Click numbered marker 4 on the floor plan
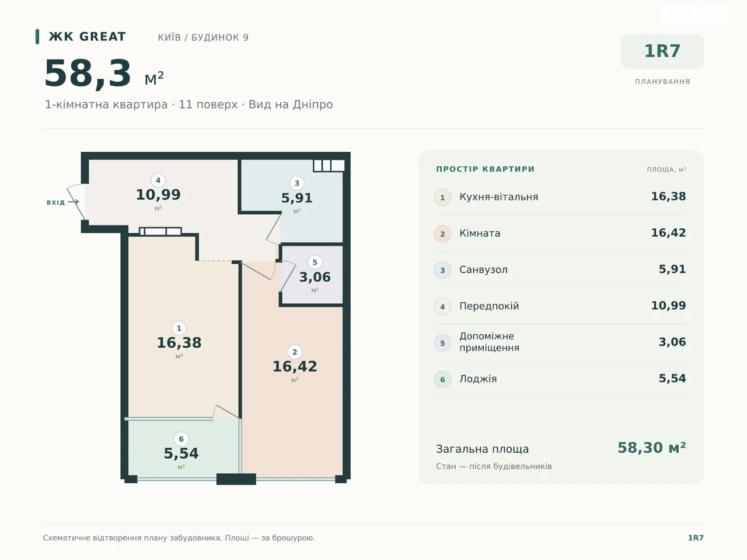 (x=158, y=180)
